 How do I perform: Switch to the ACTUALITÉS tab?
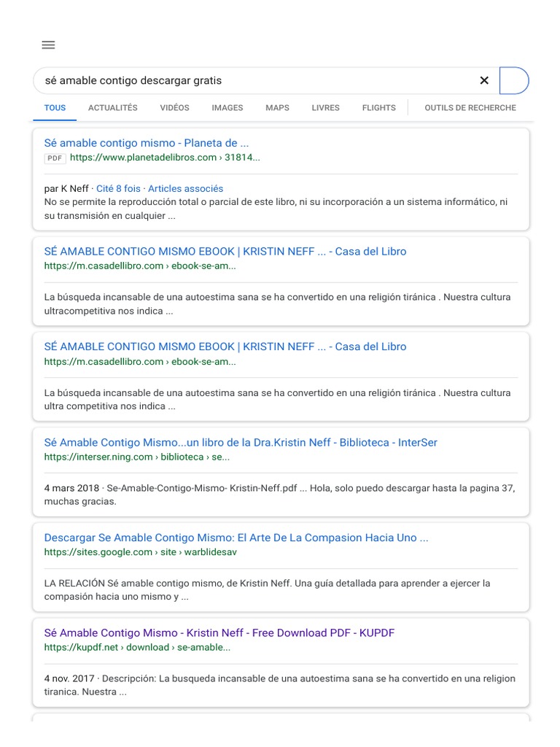pos(112,108)
